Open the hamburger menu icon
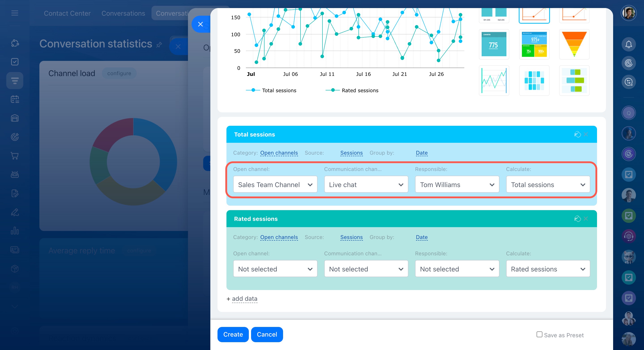644x350 pixels. (15, 13)
